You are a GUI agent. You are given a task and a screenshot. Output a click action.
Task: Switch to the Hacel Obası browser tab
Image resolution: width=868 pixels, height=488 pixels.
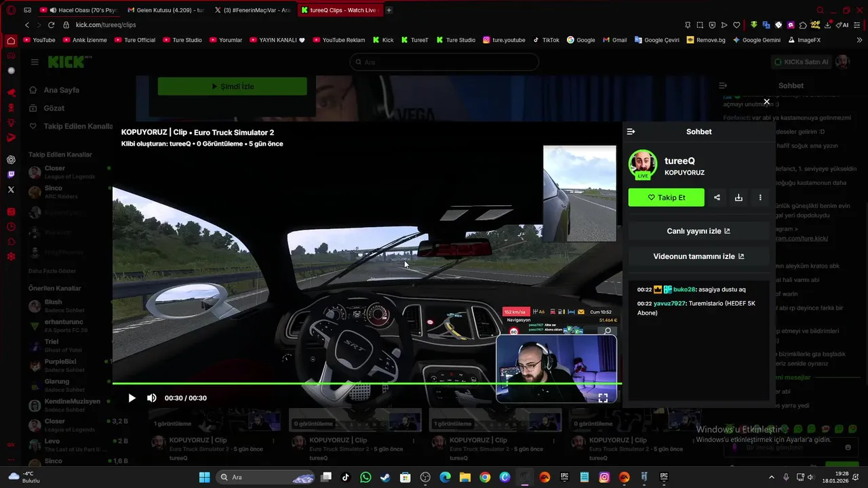pyautogui.click(x=79, y=10)
